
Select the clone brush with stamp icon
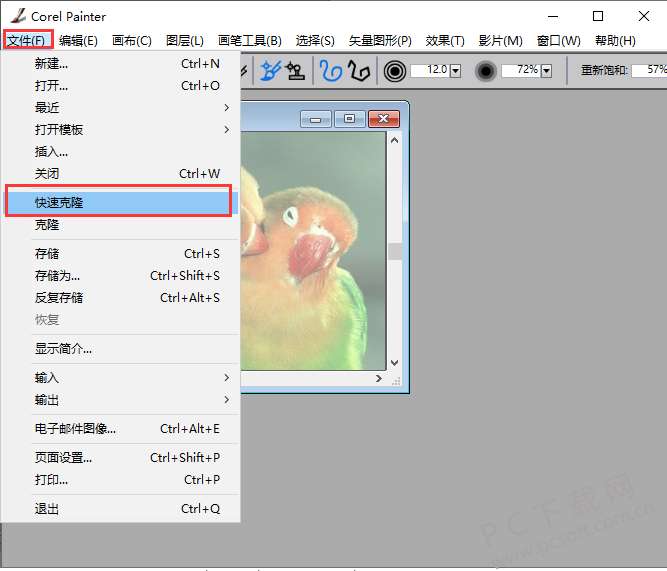[x=295, y=71]
